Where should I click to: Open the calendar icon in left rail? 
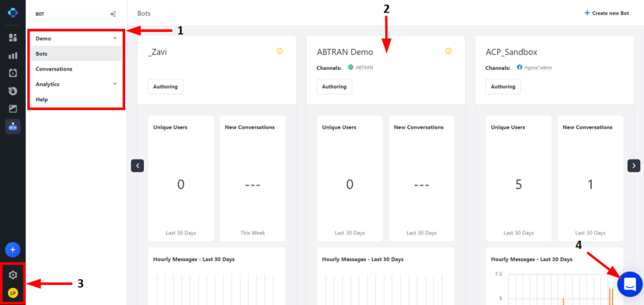(12, 73)
